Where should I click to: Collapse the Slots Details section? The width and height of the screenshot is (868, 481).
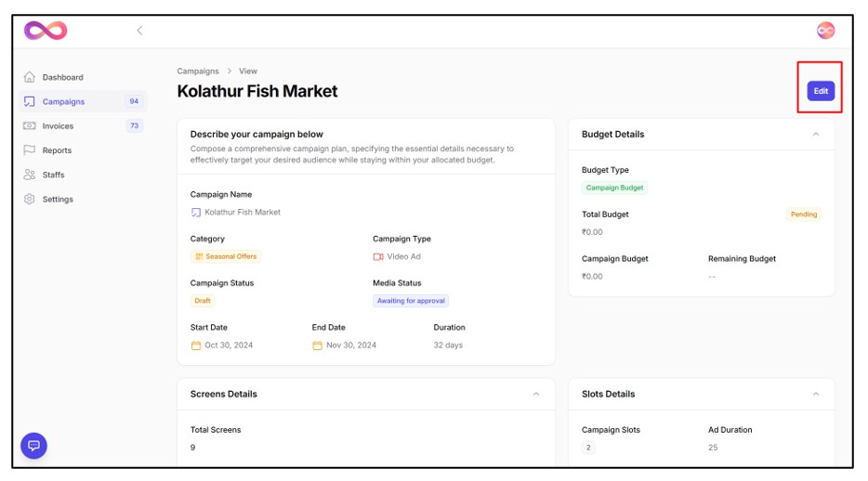(x=816, y=394)
